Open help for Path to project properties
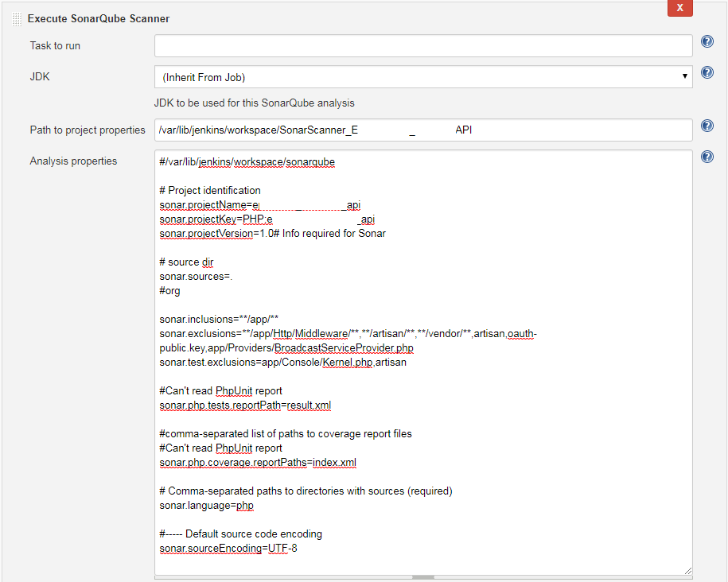Image resolution: width=728 pixels, height=582 pixels. pos(707,126)
